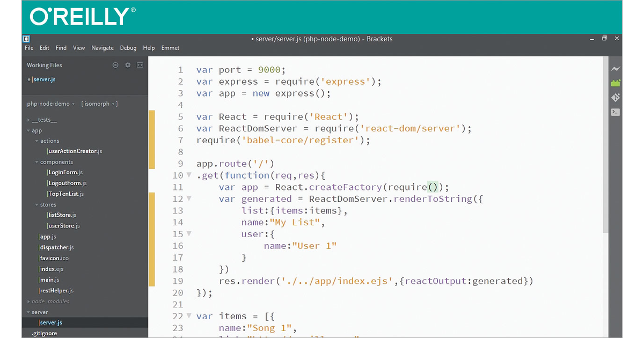Split the editor view icon

pos(140,65)
